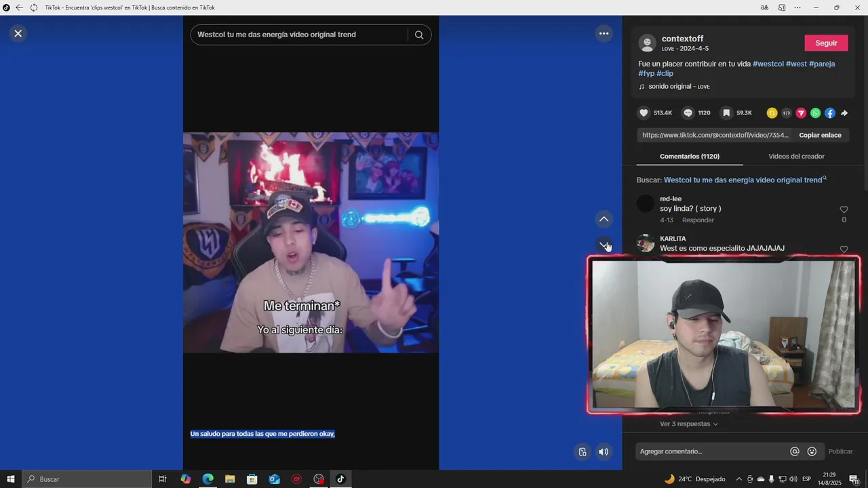Viewport: 868px width, 488px height.
Task: Open File Explorer from the taskbar
Action: [230, 479]
